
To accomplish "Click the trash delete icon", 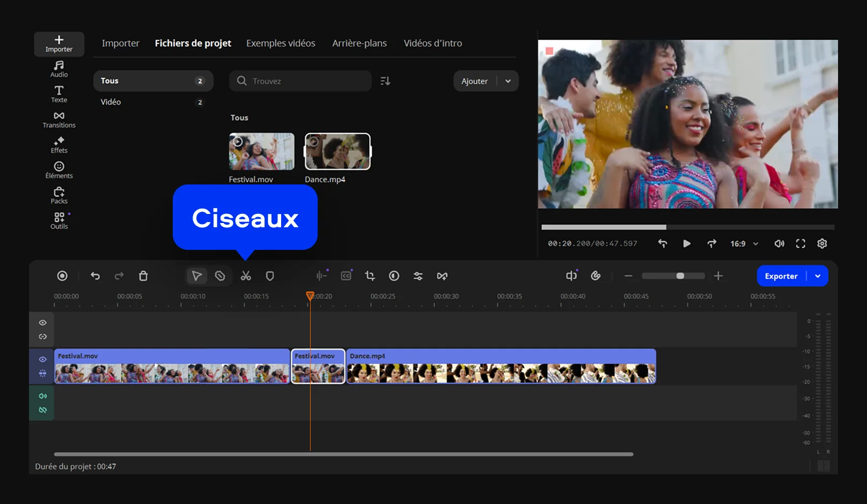I will 143,276.
